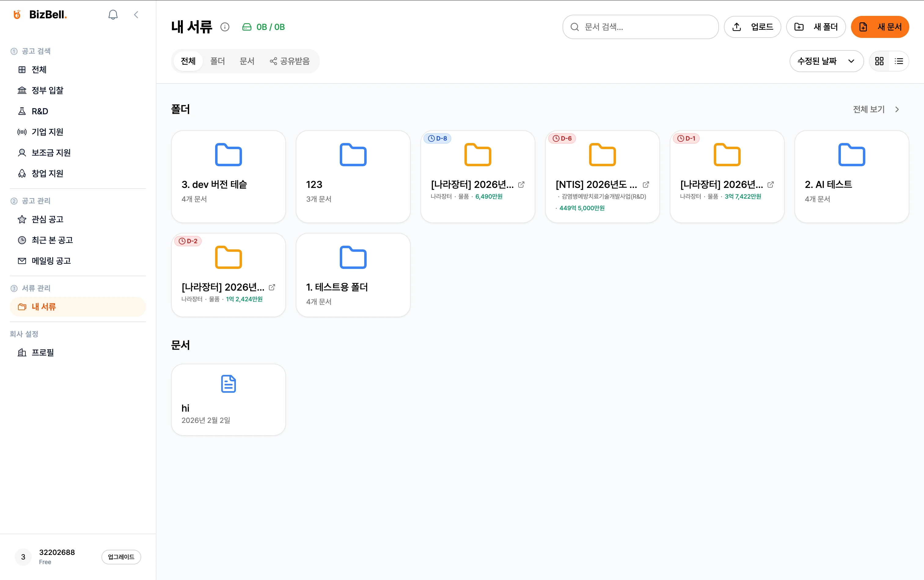Click the info icon beside 내 서류

coord(225,27)
